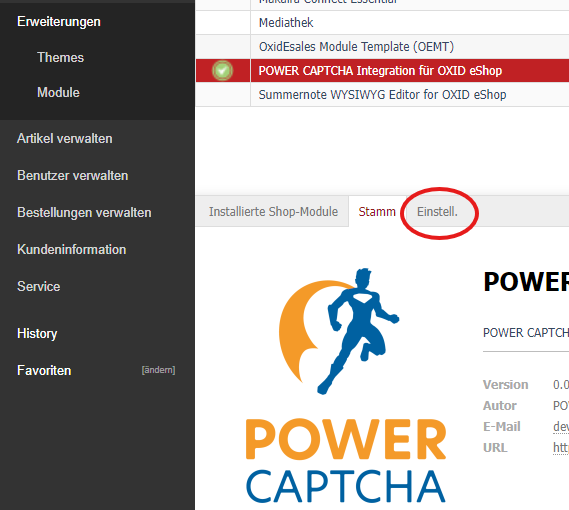Switch to Installierte Shop-Module tab
The height and width of the screenshot is (510, 569).
(x=273, y=212)
